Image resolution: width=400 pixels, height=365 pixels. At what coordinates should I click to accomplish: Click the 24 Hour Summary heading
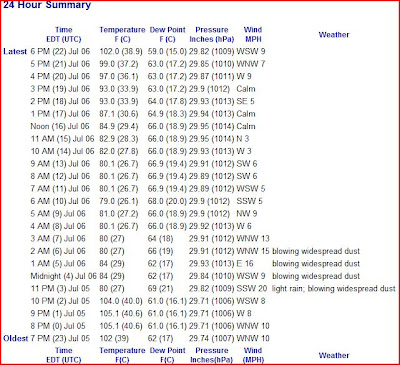(x=47, y=5)
